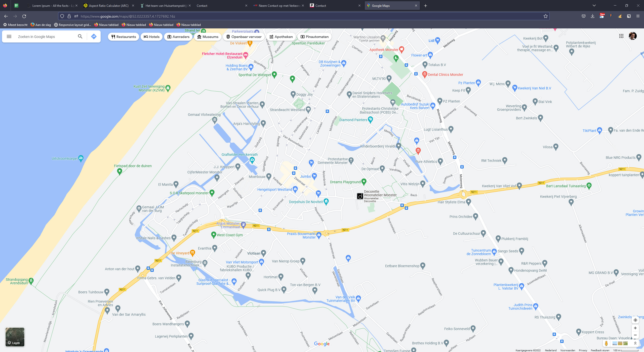Switch to Aspect Ratio Calculator tab
This screenshot has height=352, width=644.
[x=108, y=6]
